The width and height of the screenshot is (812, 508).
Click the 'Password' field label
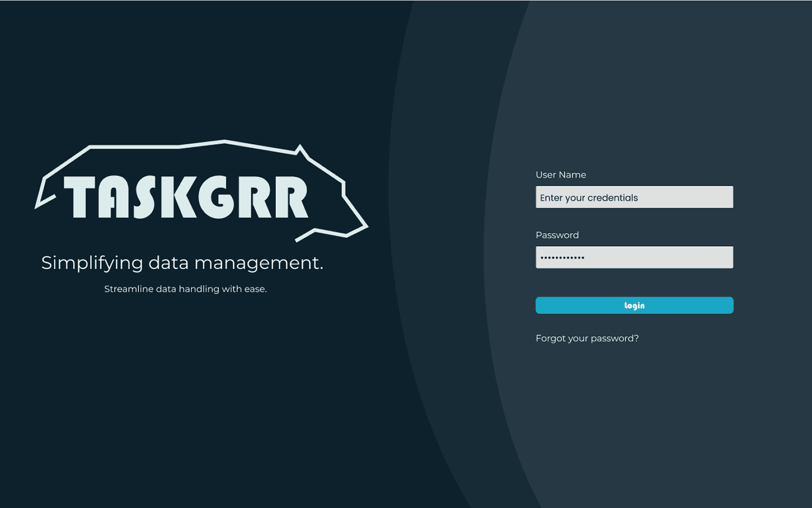(x=557, y=235)
